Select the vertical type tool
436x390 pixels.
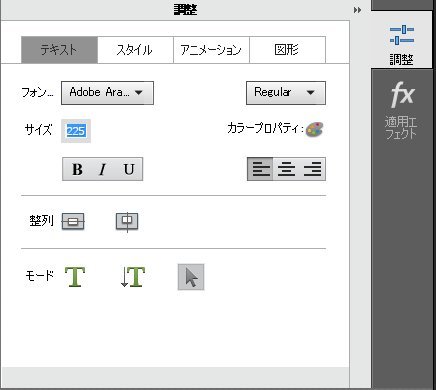tap(133, 277)
